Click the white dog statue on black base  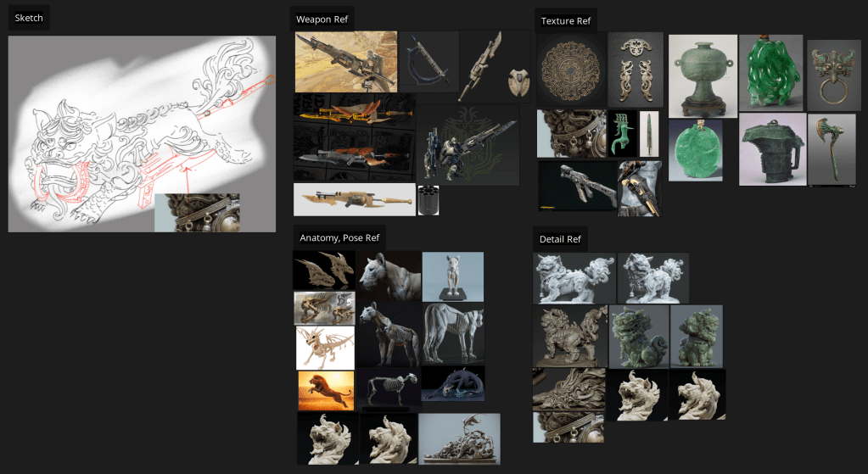pyautogui.click(x=452, y=276)
